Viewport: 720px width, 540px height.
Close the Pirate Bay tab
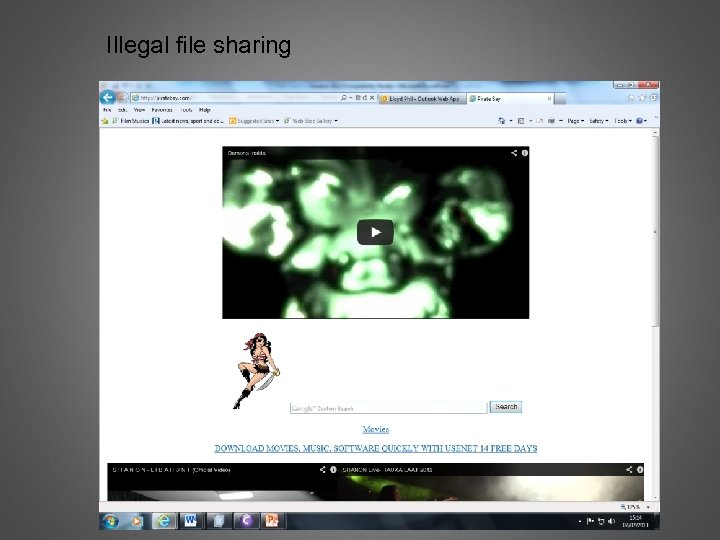[549, 98]
